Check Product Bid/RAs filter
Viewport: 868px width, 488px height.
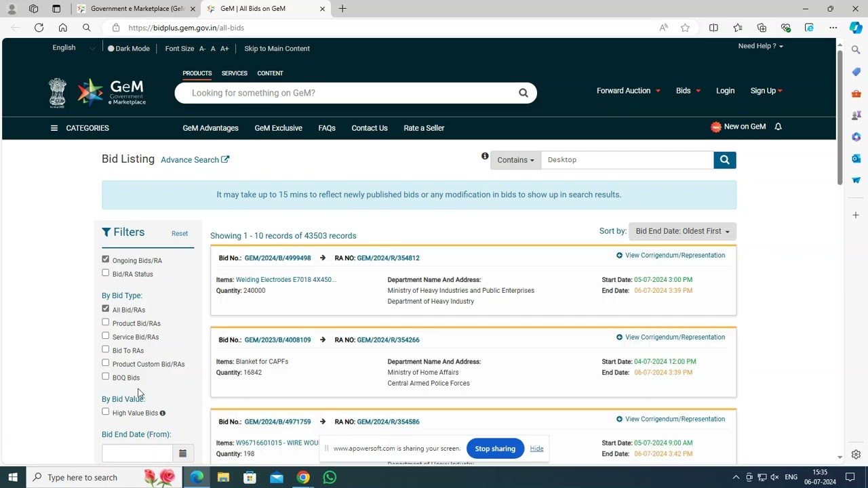click(x=105, y=323)
